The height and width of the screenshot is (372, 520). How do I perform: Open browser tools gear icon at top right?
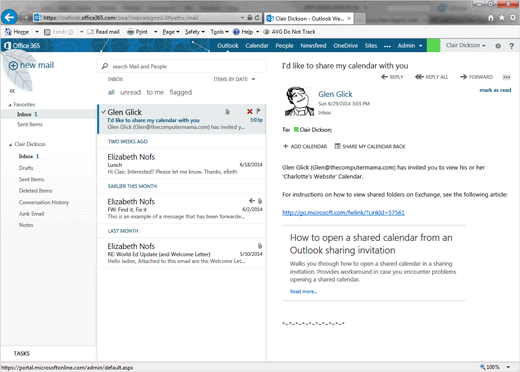pyautogui.click(x=513, y=18)
